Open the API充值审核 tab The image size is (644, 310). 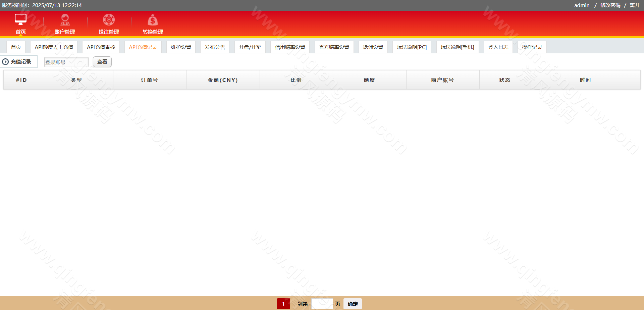pos(101,47)
